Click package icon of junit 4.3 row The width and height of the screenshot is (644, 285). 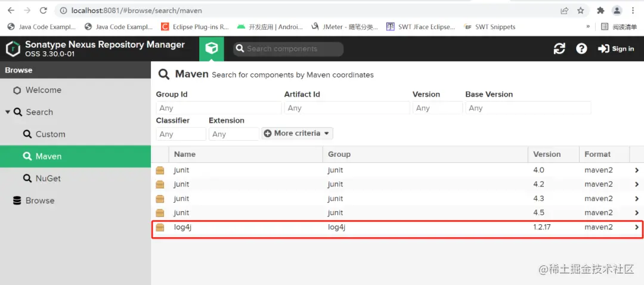[x=160, y=199]
